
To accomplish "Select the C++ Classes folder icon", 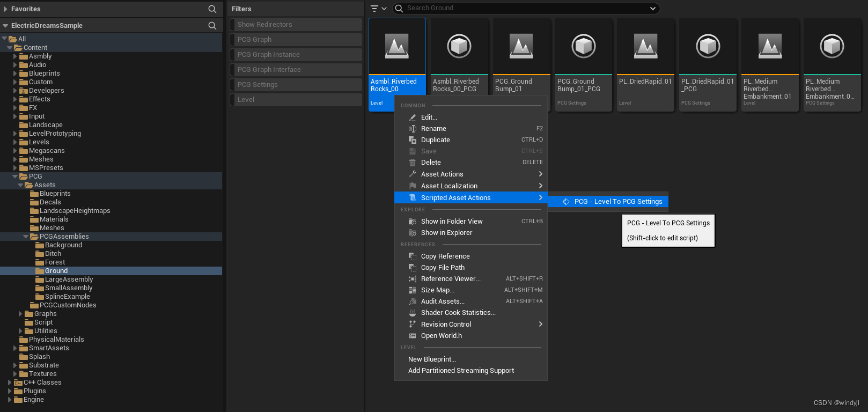I will click(x=18, y=382).
